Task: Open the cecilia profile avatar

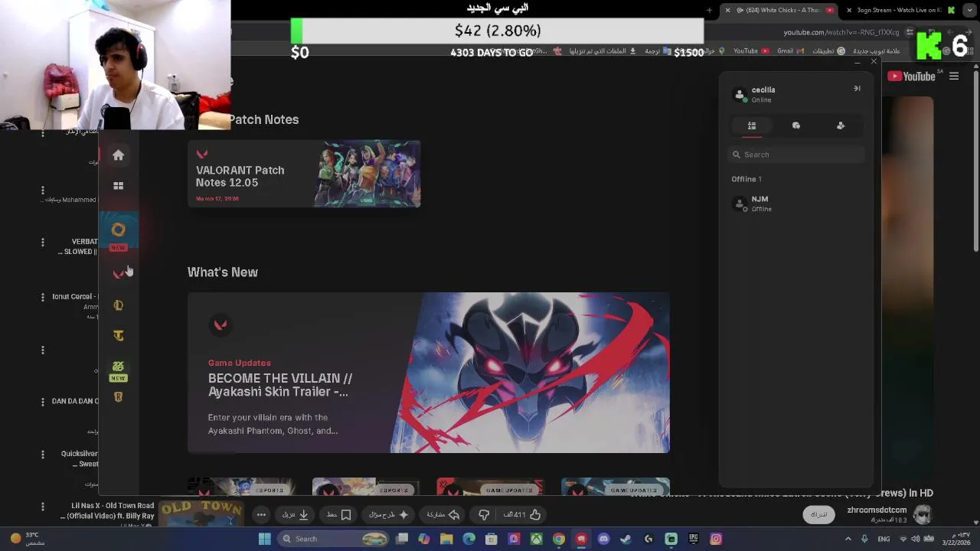Action: click(x=740, y=95)
